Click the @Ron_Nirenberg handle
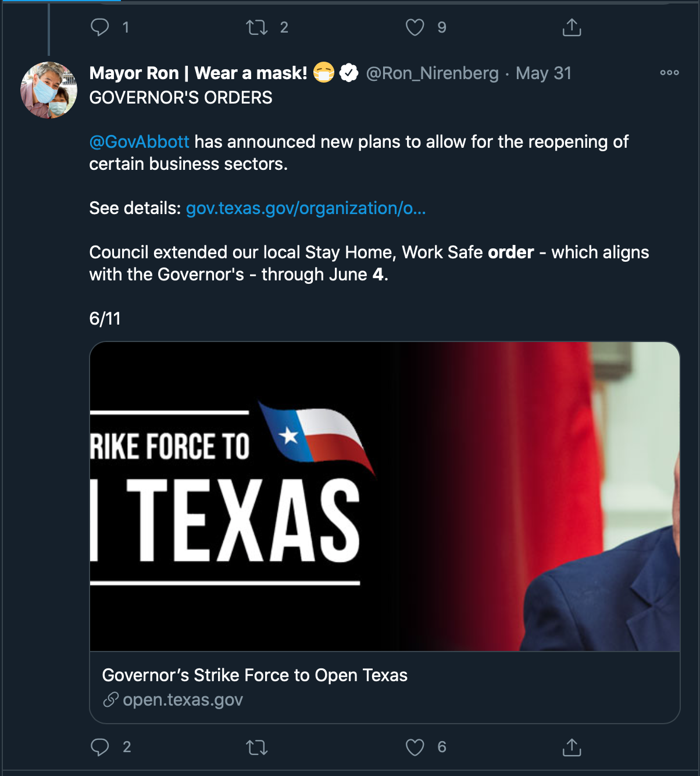700x776 pixels. click(x=432, y=73)
